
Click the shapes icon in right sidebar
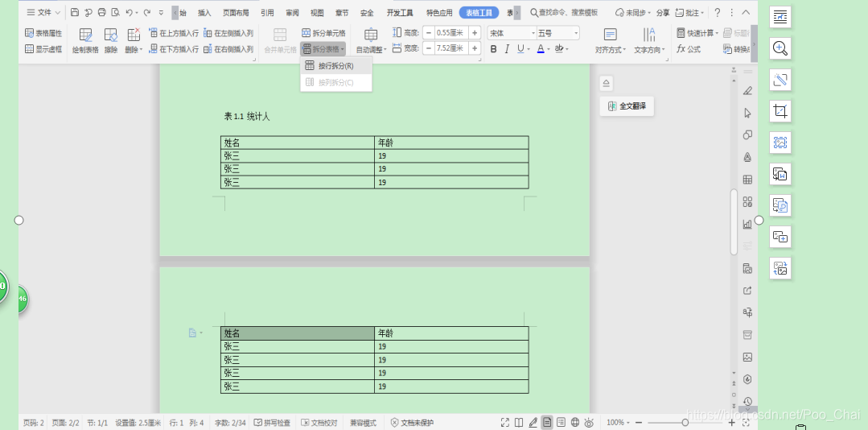click(x=747, y=135)
